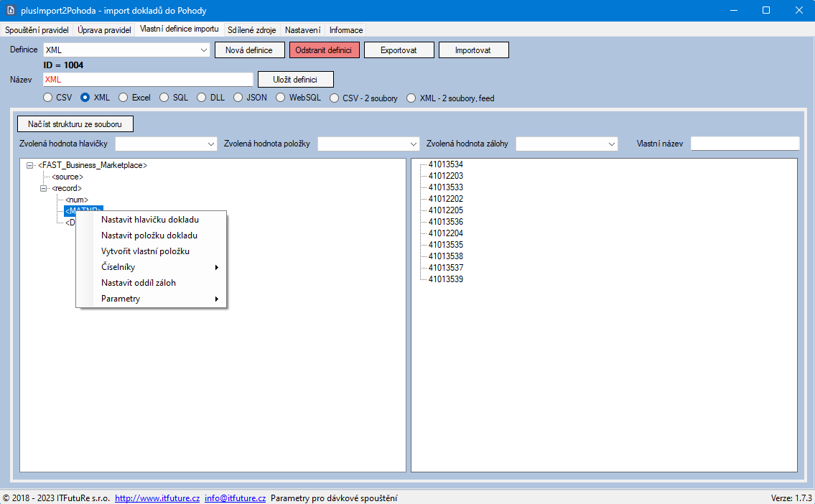Close the plusImport2Pohoda window

pyautogui.click(x=799, y=10)
